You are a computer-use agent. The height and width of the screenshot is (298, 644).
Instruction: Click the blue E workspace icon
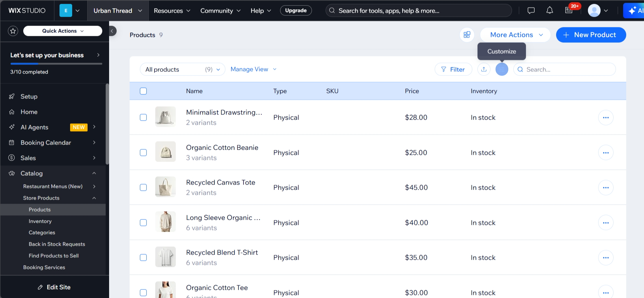click(66, 11)
